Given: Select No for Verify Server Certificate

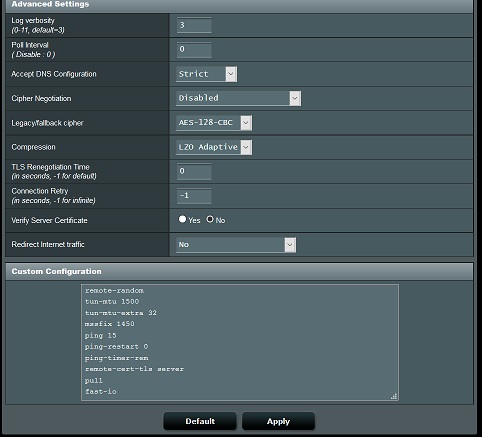Looking at the screenshot, I should 210,219.
